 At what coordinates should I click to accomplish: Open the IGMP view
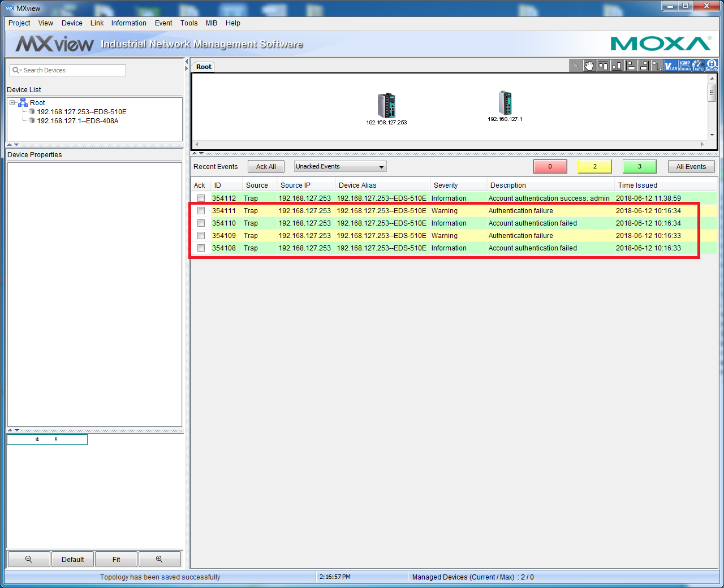pyautogui.click(x=684, y=65)
